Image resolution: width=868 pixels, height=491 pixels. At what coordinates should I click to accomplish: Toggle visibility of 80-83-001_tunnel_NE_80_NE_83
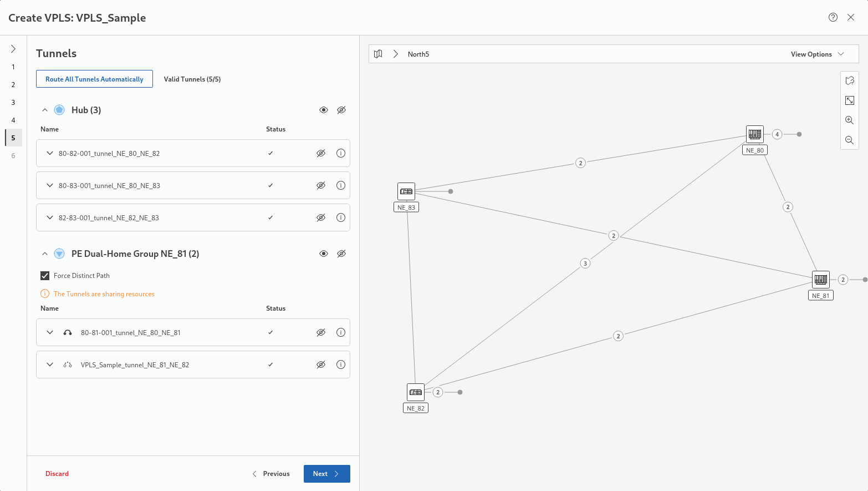pos(320,185)
